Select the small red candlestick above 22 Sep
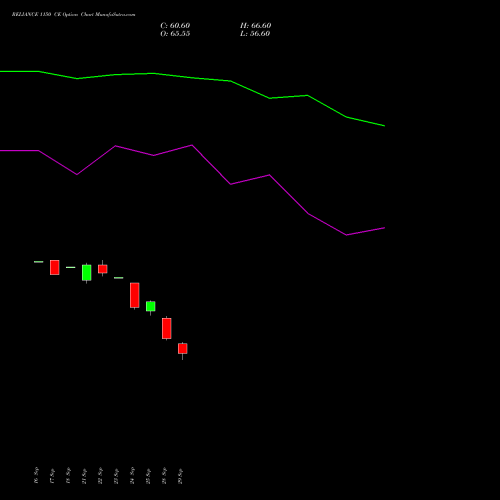Screen dimensions: 500x500 pyautogui.click(x=103, y=269)
